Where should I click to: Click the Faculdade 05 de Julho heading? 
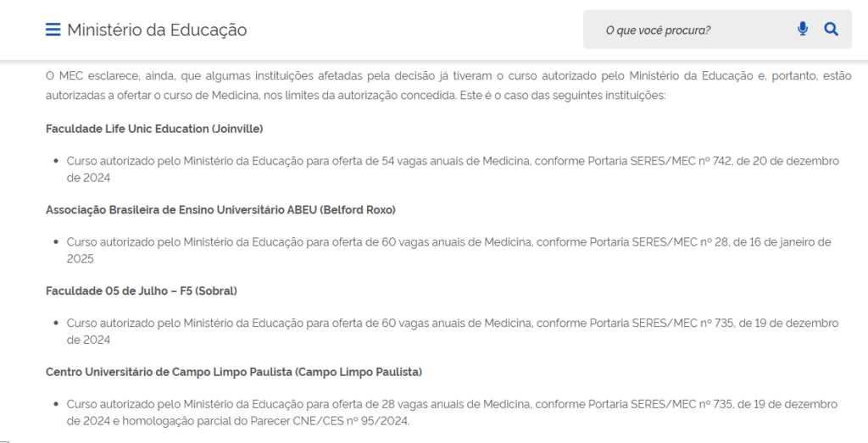coord(141,291)
